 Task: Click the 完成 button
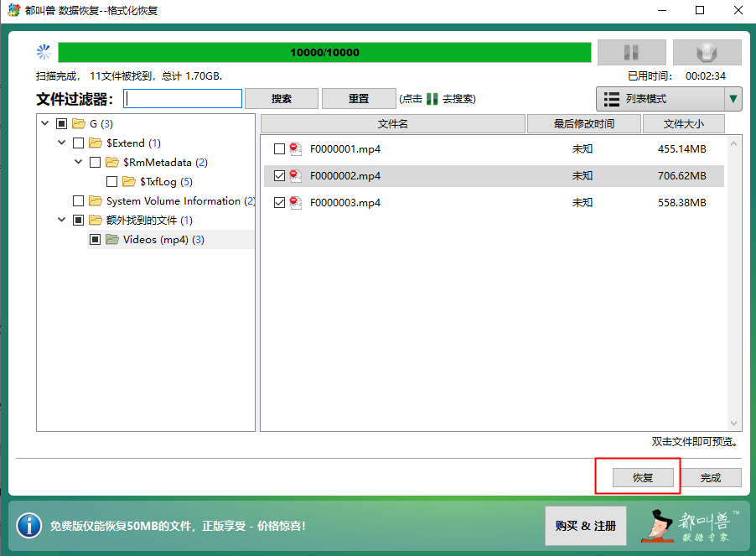pyautogui.click(x=711, y=478)
